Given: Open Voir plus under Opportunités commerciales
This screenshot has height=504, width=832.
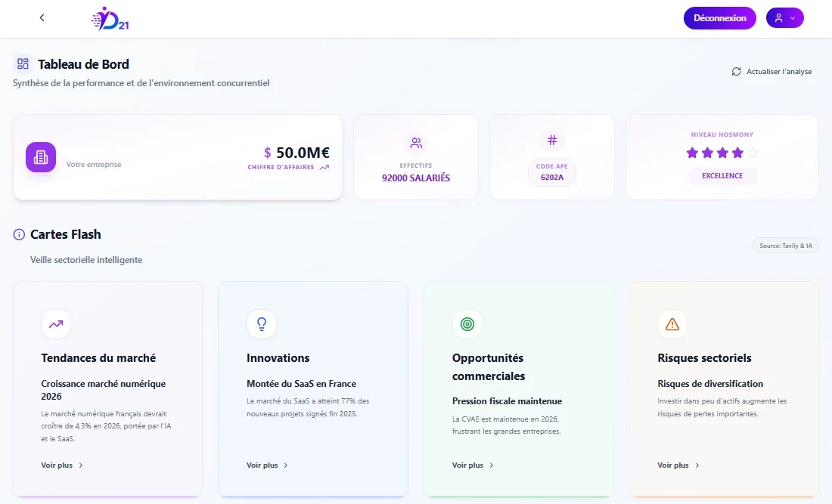Looking at the screenshot, I should tap(473, 465).
